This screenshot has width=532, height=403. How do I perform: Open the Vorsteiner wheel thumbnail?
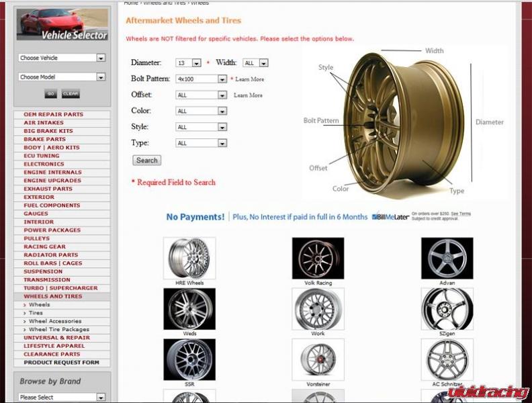pos(318,359)
